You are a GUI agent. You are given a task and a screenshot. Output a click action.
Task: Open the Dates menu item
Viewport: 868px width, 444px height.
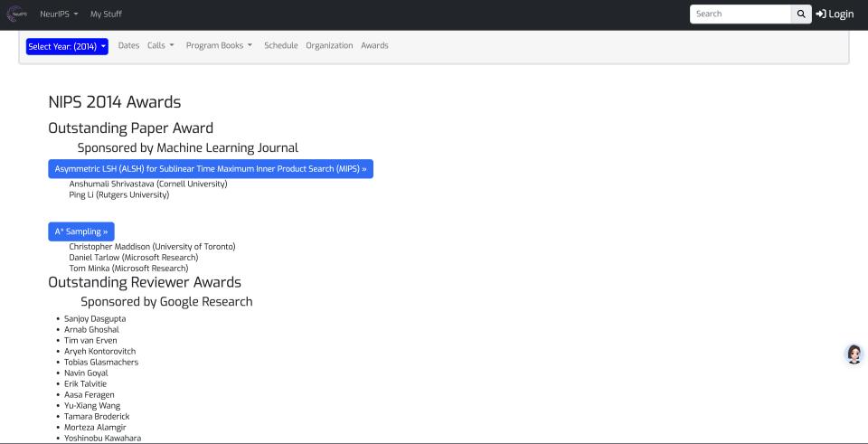tap(128, 46)
